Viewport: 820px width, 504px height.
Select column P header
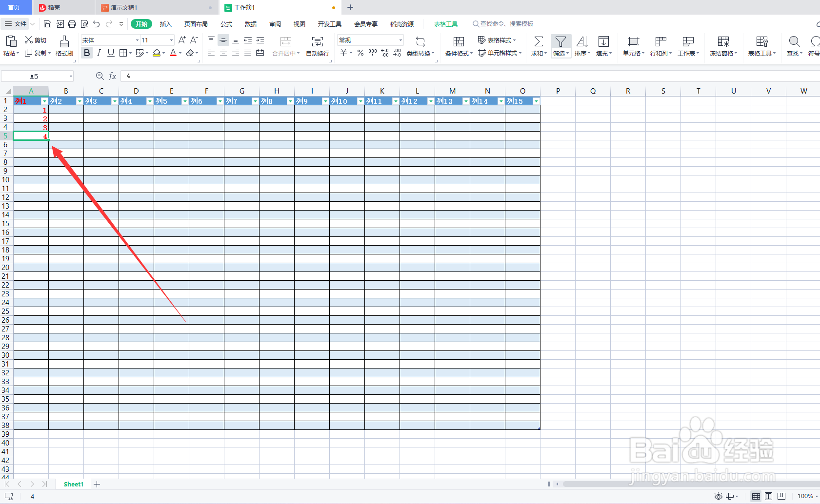558,91
